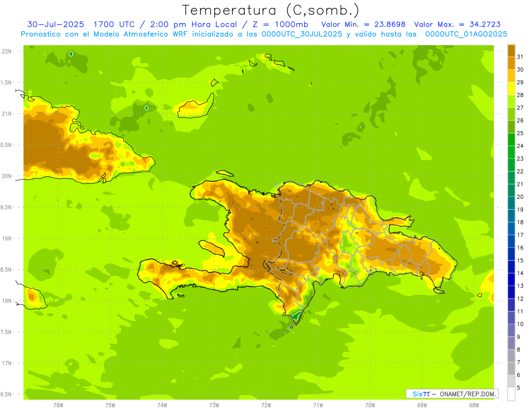The image size is (532, 411).
Task: Click the colorbar value '14'
Action: tap(520, 273)
